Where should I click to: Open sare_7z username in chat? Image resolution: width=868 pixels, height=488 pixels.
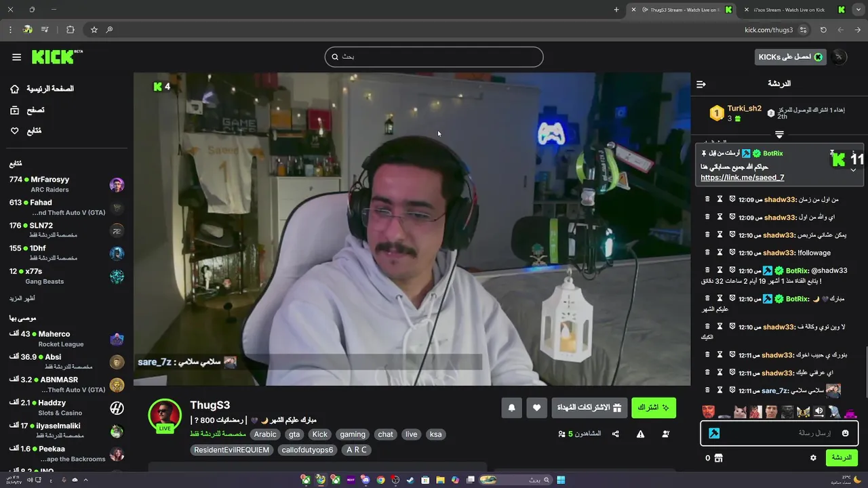[774, 391]
